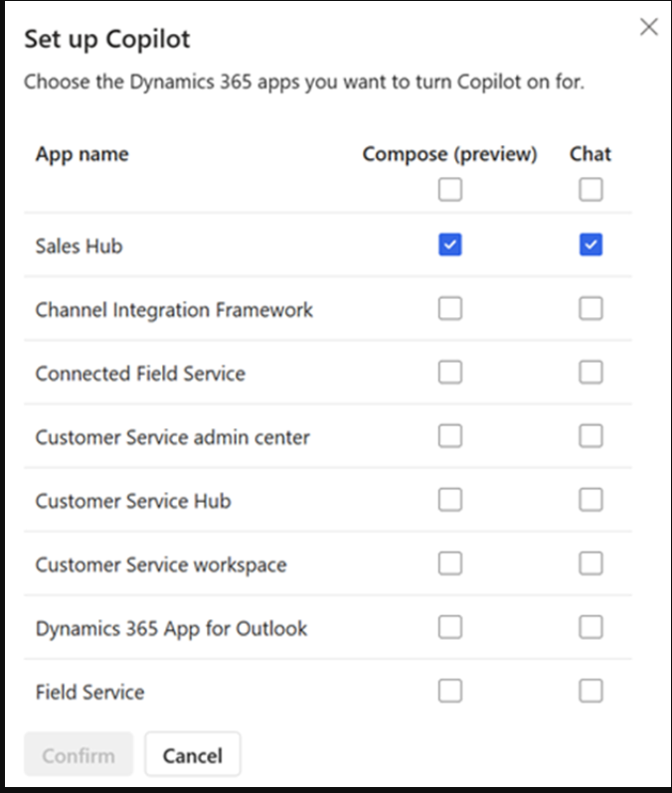Turn on Chat for Connected Field Service

point(590,373)
